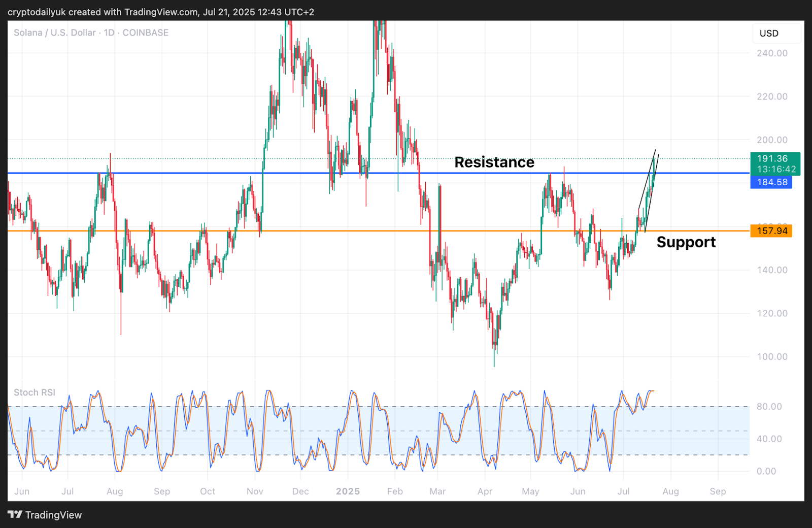
Task: Click the 200.00 price scale label
Action: click(772, 140)
